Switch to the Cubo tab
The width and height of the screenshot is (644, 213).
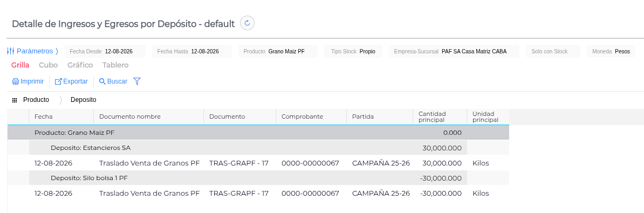48,65
